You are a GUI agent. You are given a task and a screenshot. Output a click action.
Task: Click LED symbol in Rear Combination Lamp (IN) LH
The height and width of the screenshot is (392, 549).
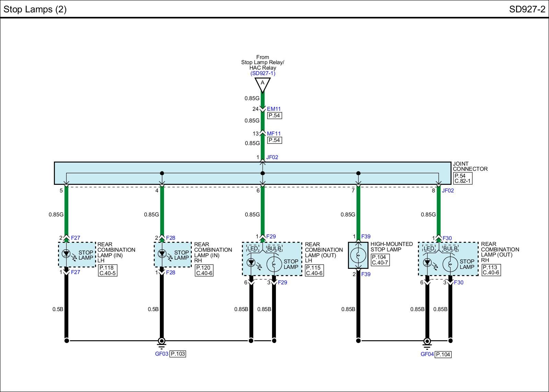click(x=66, y=254)
